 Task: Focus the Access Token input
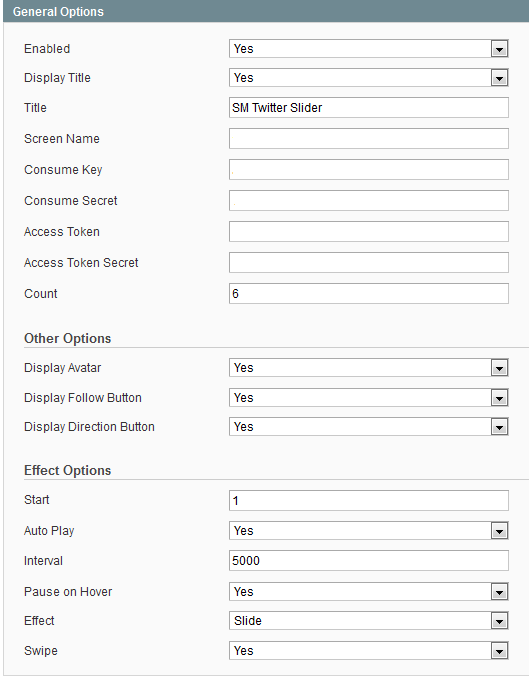pyautogui.click(x=369, y=232)
